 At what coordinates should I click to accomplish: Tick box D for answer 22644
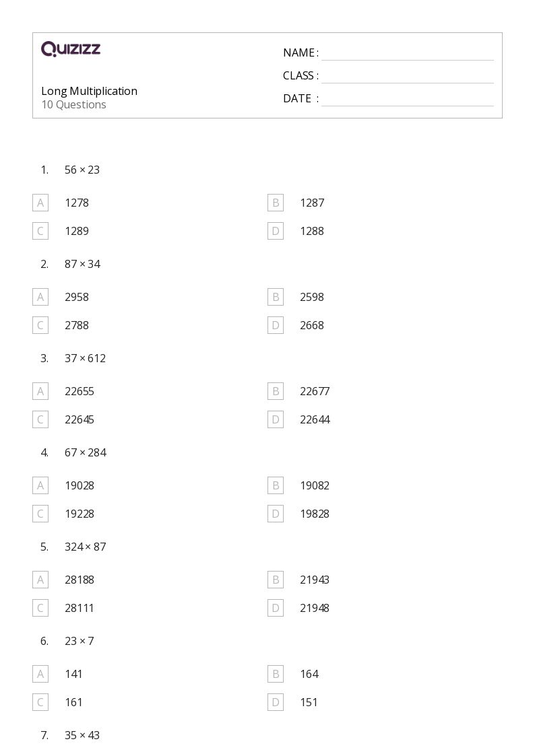[276, 419]
